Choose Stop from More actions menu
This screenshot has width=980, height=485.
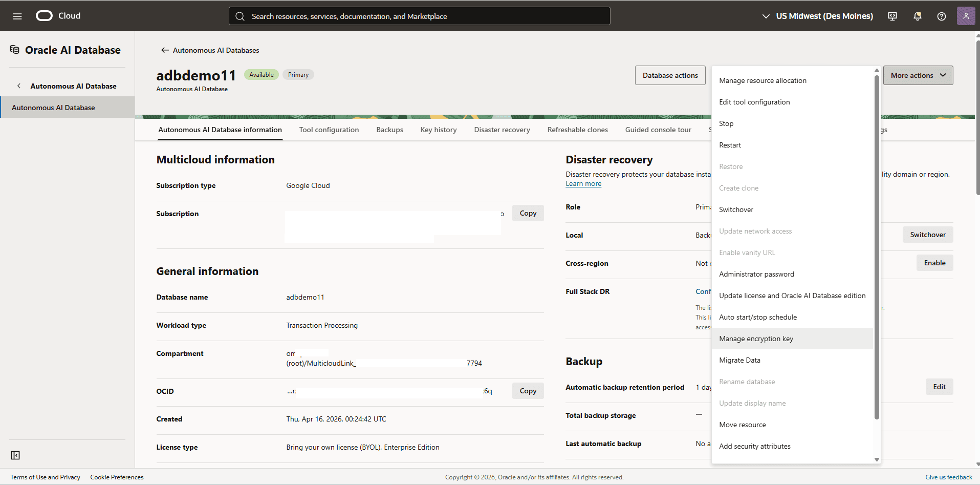click(x=792, y=123)
